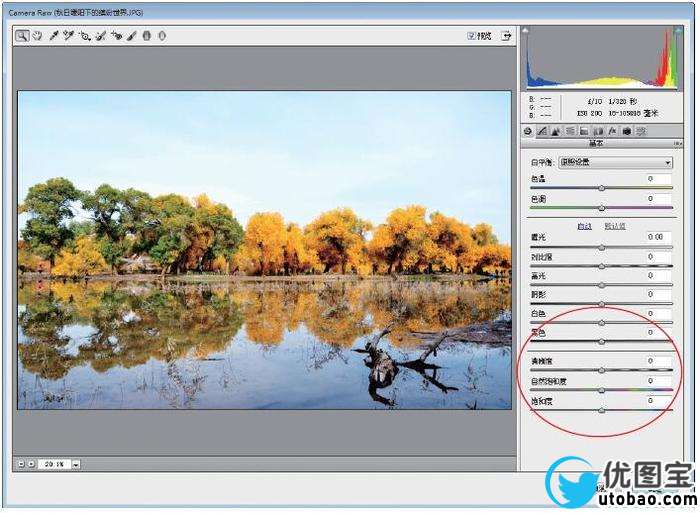
Task: Click the 黑色 blacks slider
Action: 601,342
